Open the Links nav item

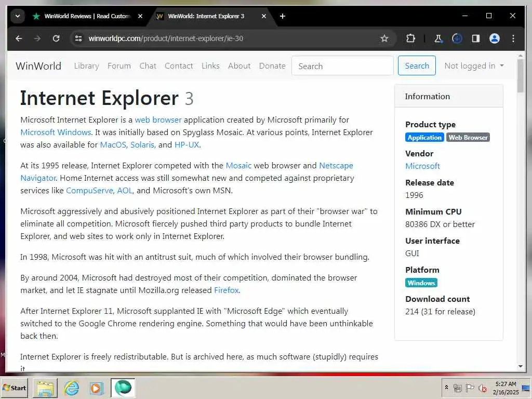pos(210,66)
